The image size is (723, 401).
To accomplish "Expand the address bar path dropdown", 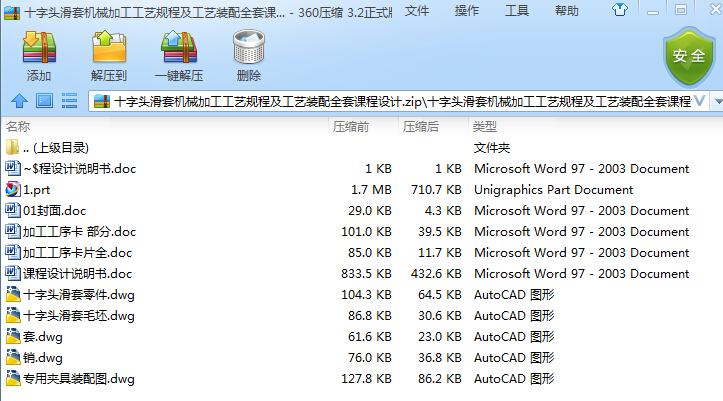I will (x=699, y=101).
